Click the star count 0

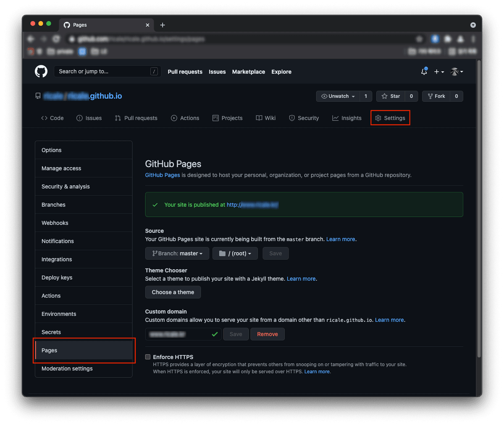pos(411,96)
